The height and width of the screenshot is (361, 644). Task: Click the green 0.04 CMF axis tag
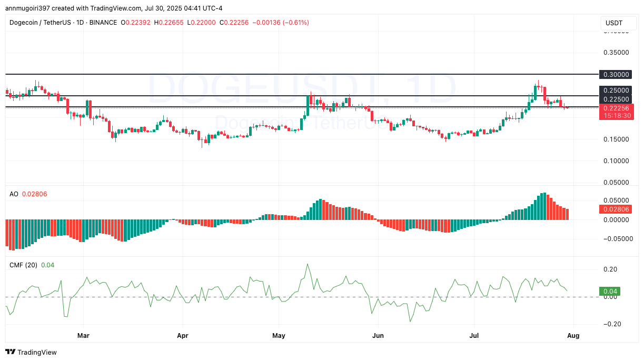tap(611, 291)
